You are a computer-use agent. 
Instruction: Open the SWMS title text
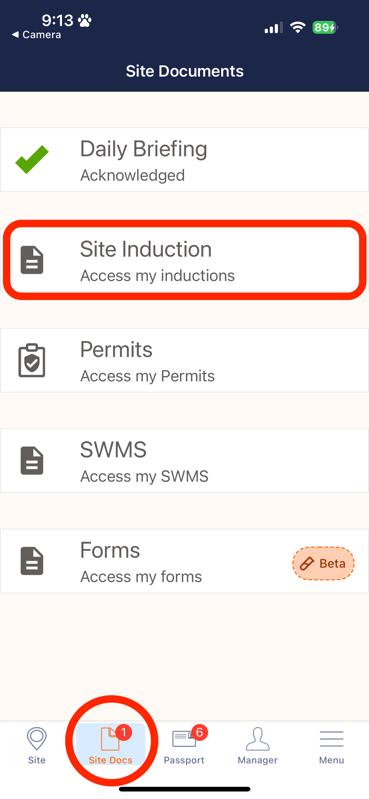(113, 450)
